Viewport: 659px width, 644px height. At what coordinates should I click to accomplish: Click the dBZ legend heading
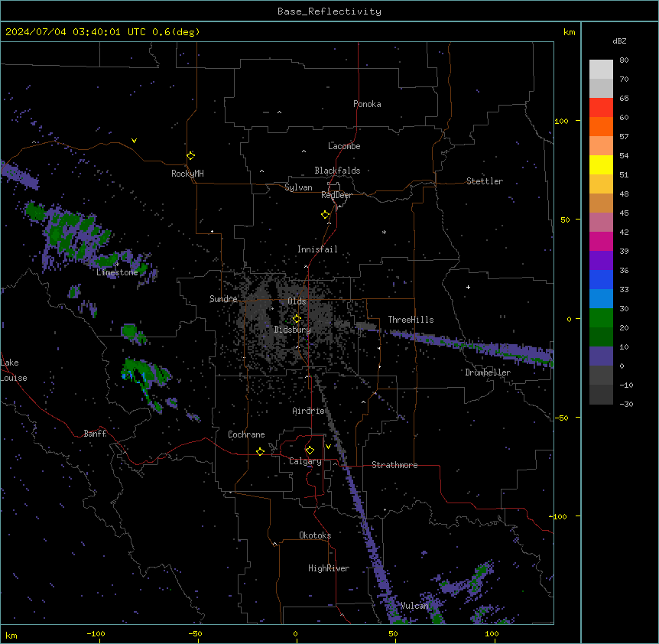(619, 41)
